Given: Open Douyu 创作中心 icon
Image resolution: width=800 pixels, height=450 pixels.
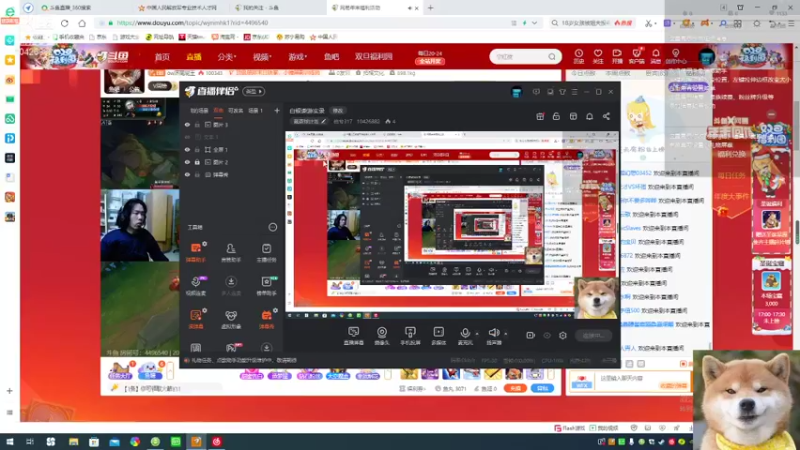Looking at the screenshot, I should click(x=676, y=56).
